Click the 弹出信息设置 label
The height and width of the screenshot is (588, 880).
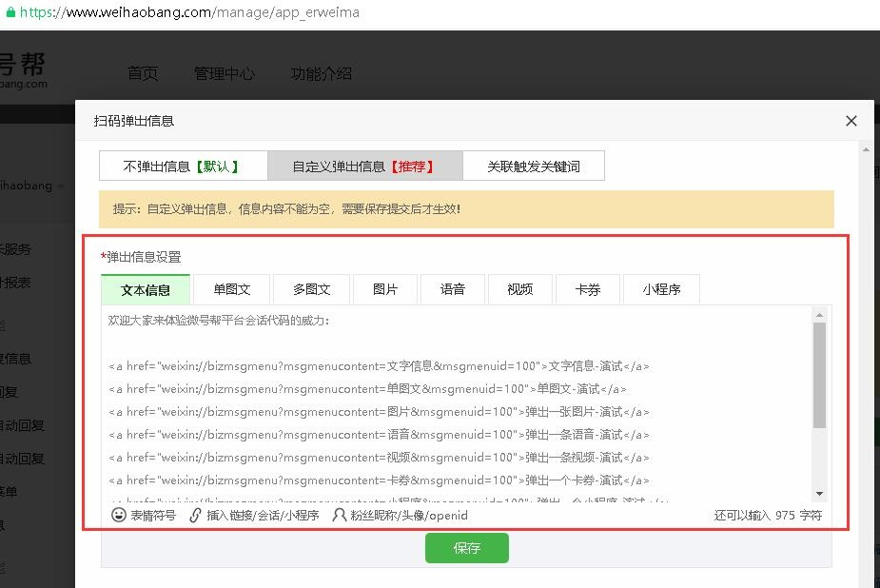141,257
